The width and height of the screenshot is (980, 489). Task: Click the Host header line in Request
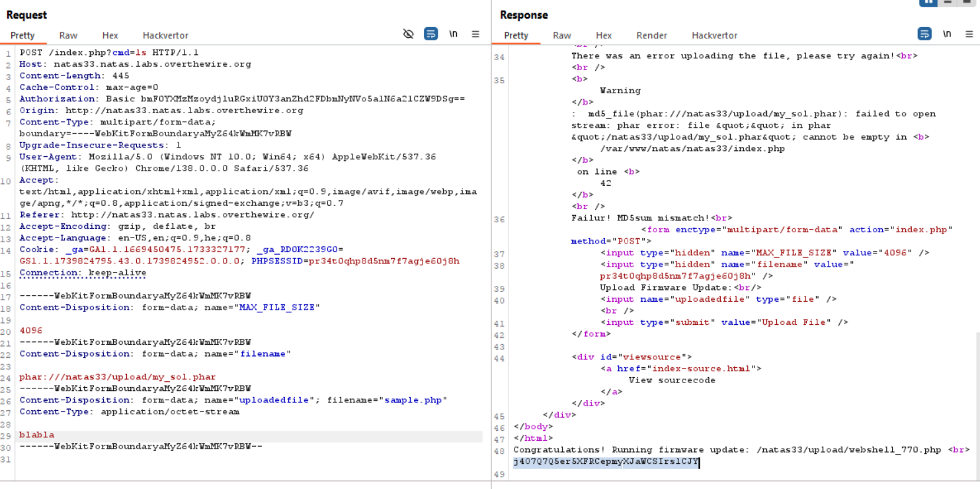[136, 64]
